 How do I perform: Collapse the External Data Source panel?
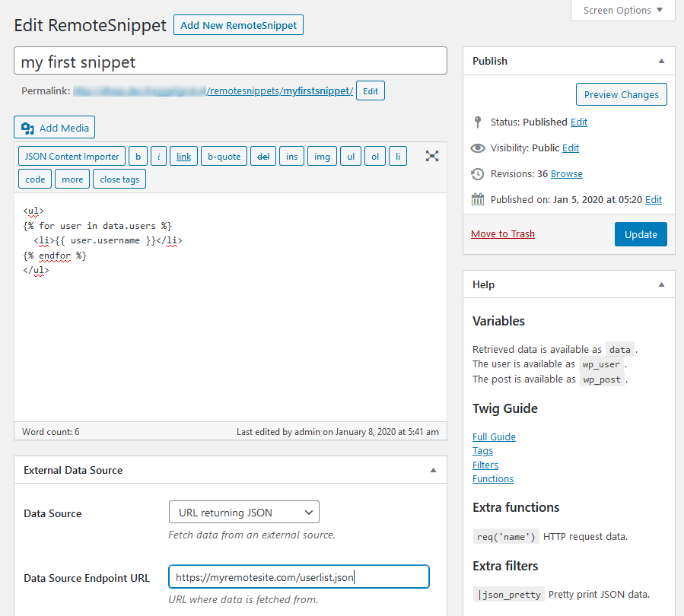pyautogui.click(x=433, y=470)
